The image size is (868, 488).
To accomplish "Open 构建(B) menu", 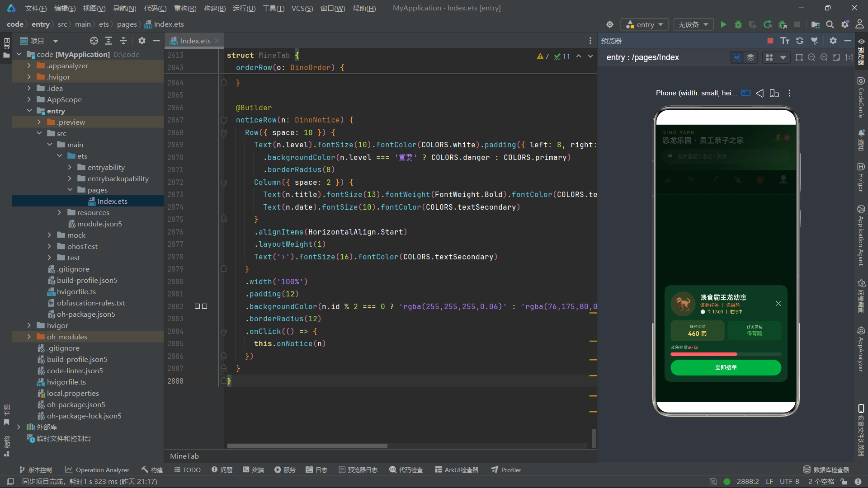I will 215,8.
